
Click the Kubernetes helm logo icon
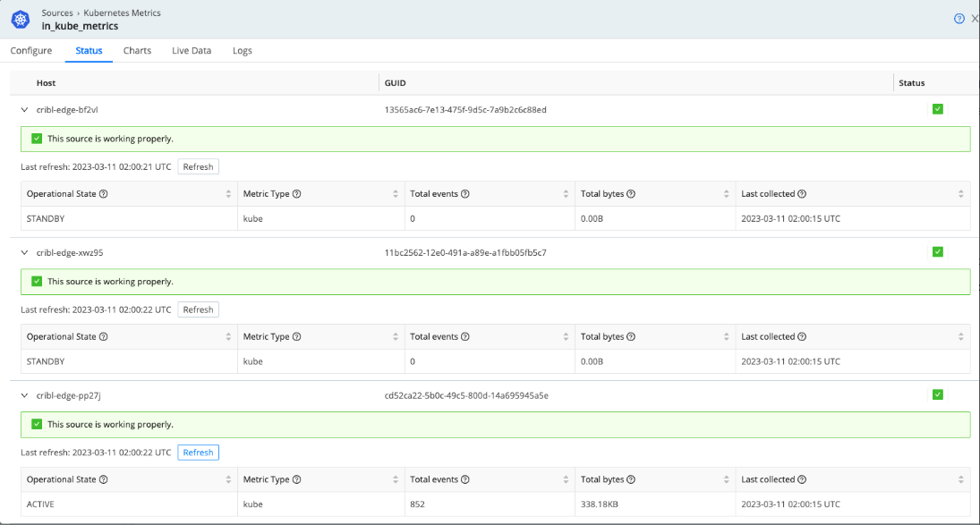[x=21, y=19]
